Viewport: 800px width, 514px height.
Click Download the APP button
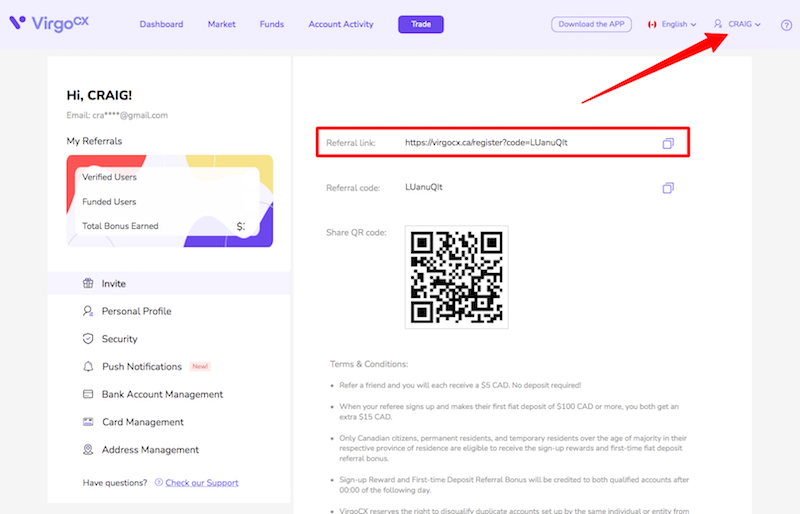[591, 24]
